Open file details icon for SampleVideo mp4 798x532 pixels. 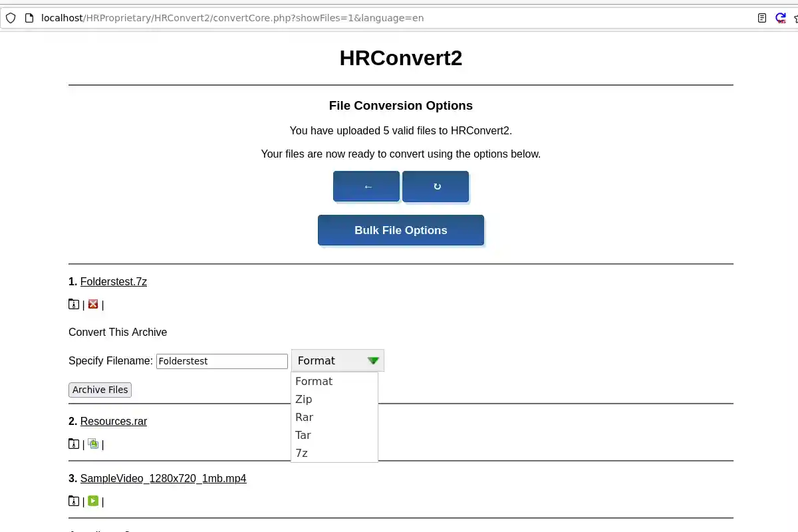pyautogui.click(x=73, y=501)
